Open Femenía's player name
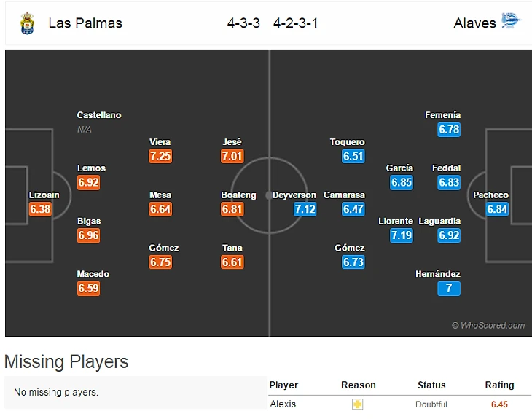This screenshot has width=532, height=419. tap(443, 115)
